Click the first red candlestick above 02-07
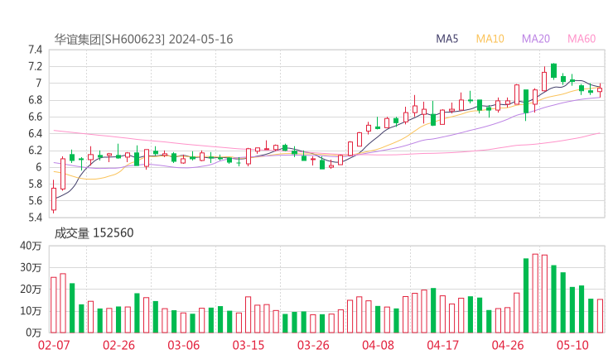This screenshot has width=613, height=364. tap(54, 199)
